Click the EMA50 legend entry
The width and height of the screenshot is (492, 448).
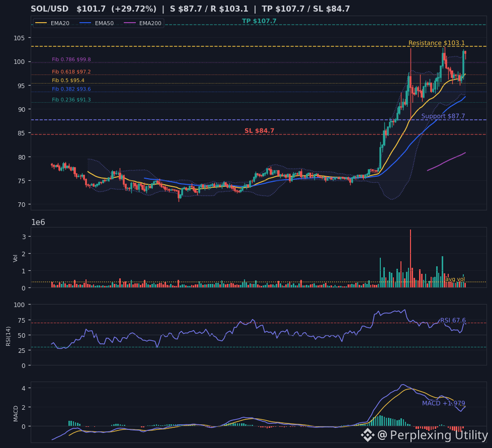pyautogui.click(x=96, y=23)
